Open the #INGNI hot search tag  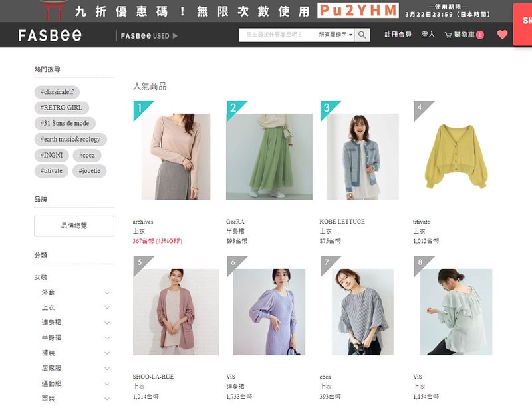[51, 154]
